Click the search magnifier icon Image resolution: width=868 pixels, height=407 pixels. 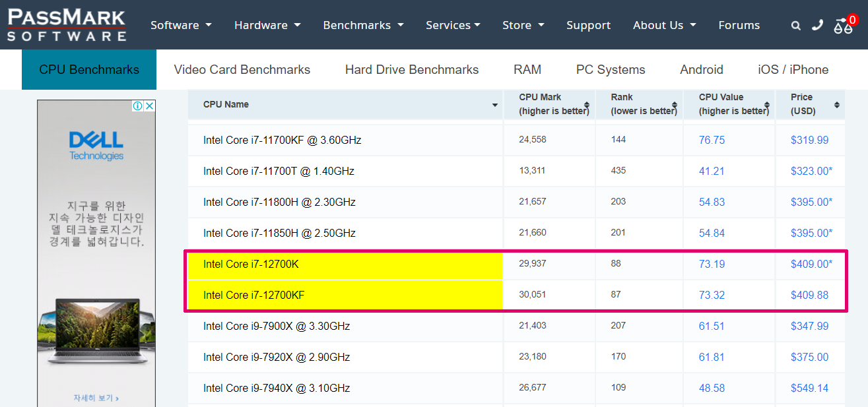click(796, 26)
